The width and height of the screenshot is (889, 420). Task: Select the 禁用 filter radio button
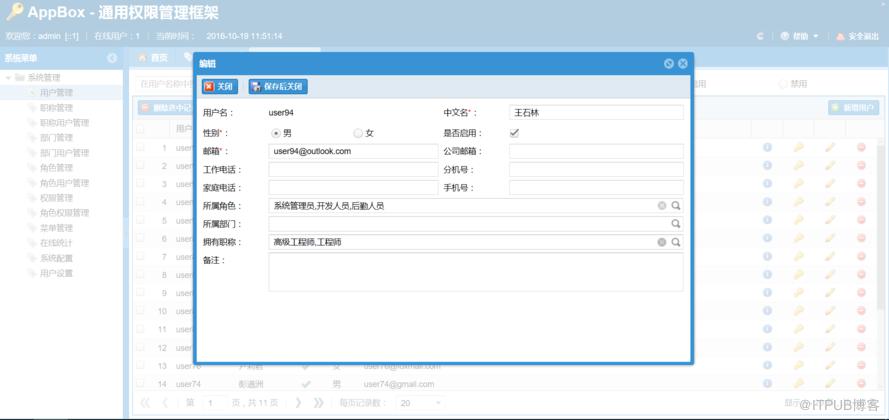click(783, 84)
